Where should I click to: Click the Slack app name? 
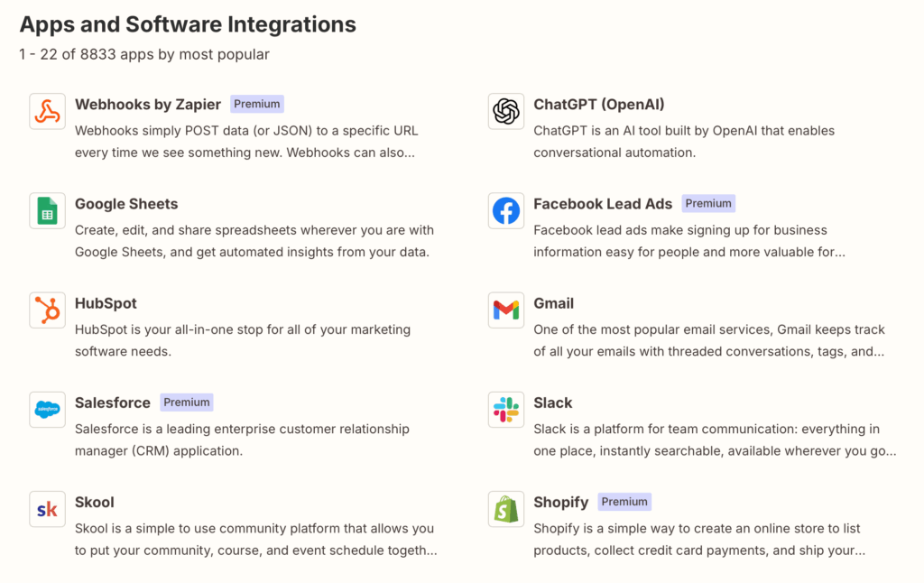552,403
